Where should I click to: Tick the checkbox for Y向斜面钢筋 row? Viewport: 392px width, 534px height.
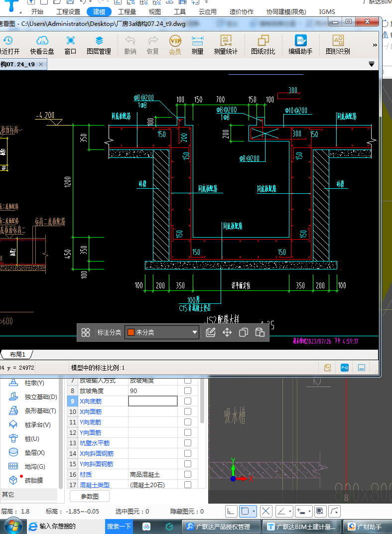coord(188,464)
